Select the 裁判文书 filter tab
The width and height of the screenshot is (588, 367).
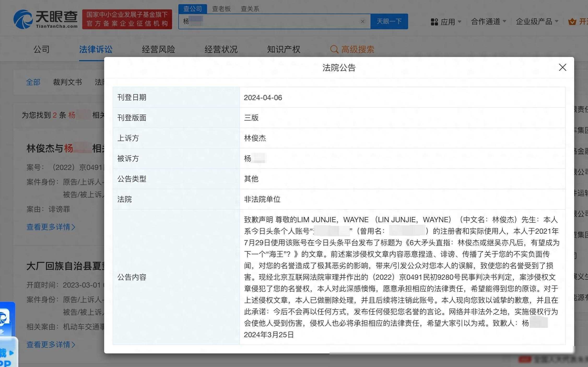(67, 82)
